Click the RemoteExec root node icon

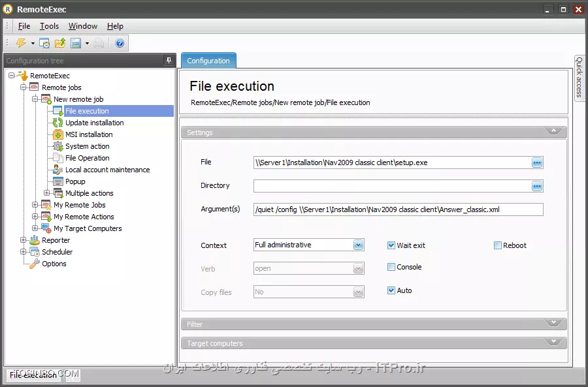click(x=23, y=76)
